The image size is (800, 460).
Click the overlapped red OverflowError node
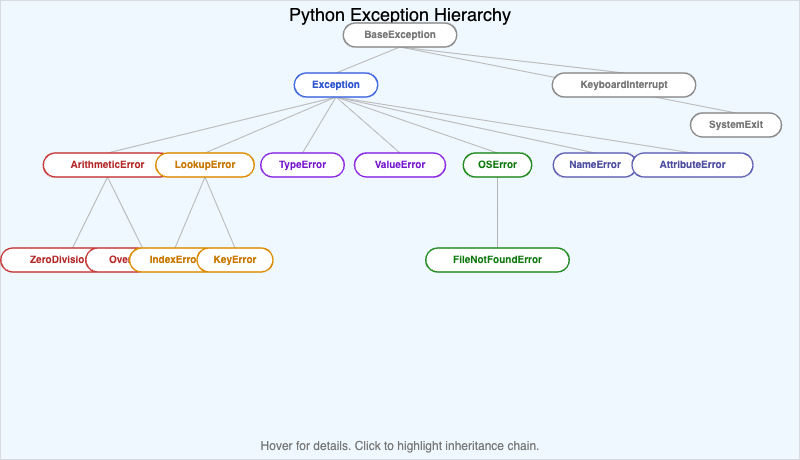pyautogui.click(x=108, y=260)
